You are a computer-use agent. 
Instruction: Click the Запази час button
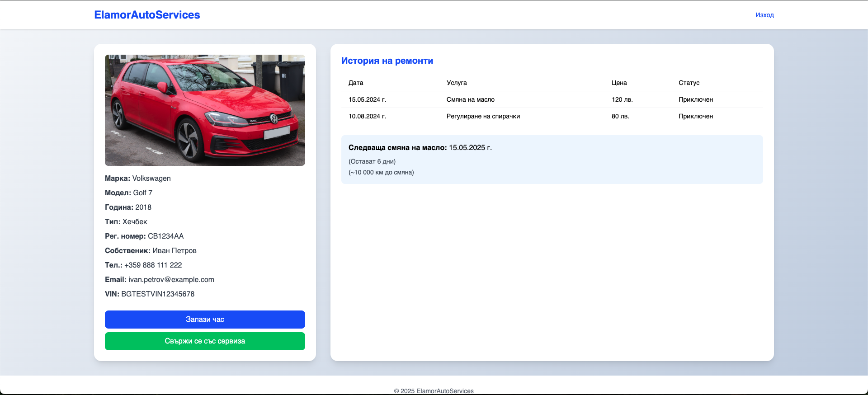pyautogui.click(x=205, y=320)
